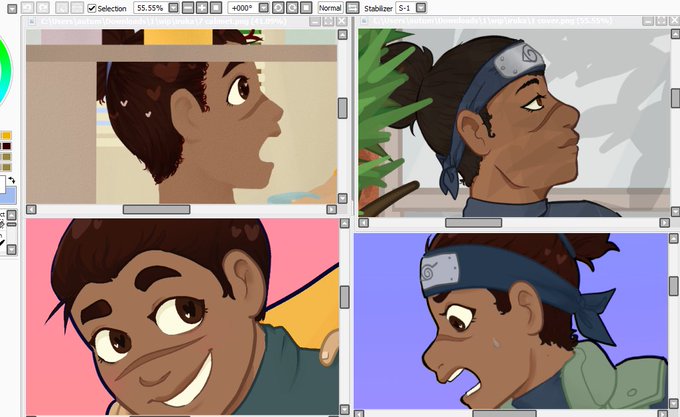Click the pink-background smiling child canvas
The height and width of the screenshot is (417, 680).
point(182,316)
